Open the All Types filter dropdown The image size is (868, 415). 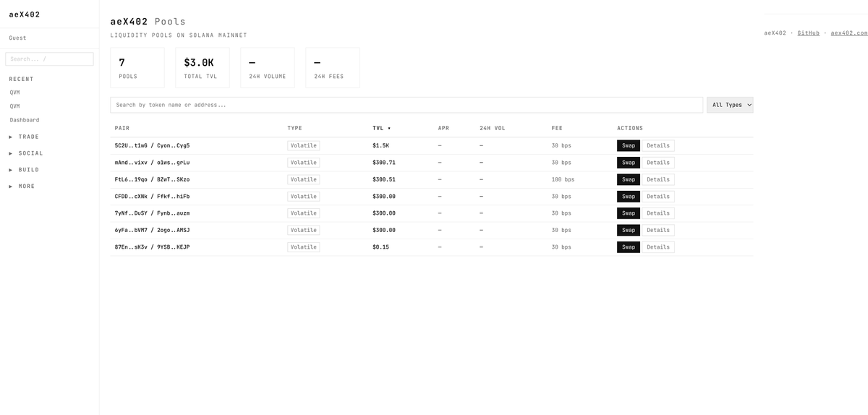730,105
